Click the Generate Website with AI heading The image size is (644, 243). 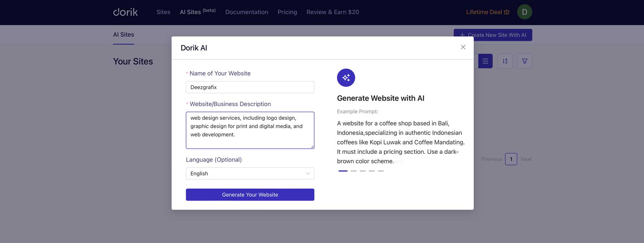point(381,98)
